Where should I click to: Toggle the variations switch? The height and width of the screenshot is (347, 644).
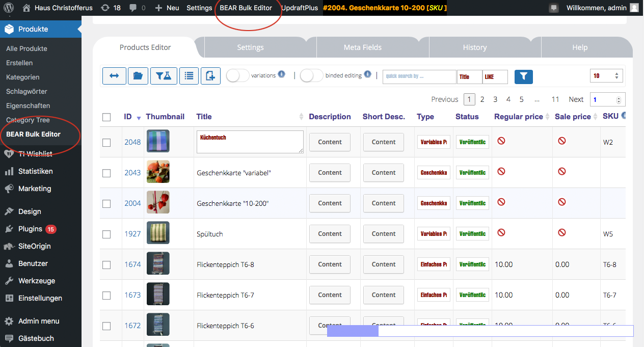(237, 75)
